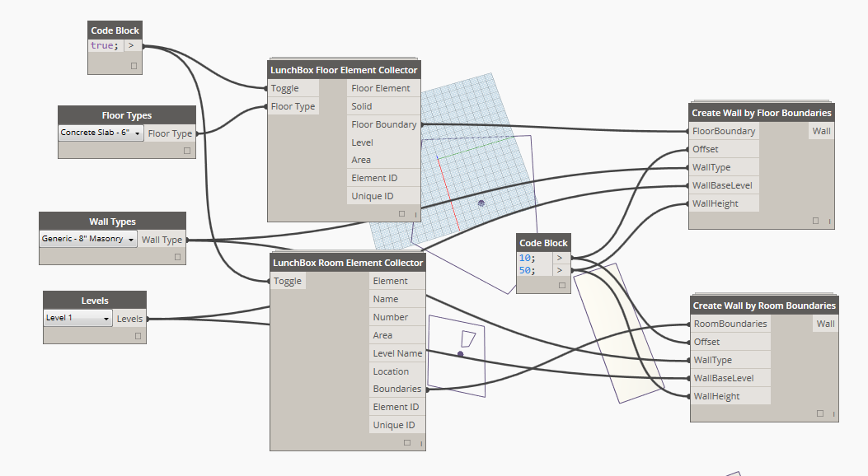Expand the Level 1 dropdown

[78, 319]
